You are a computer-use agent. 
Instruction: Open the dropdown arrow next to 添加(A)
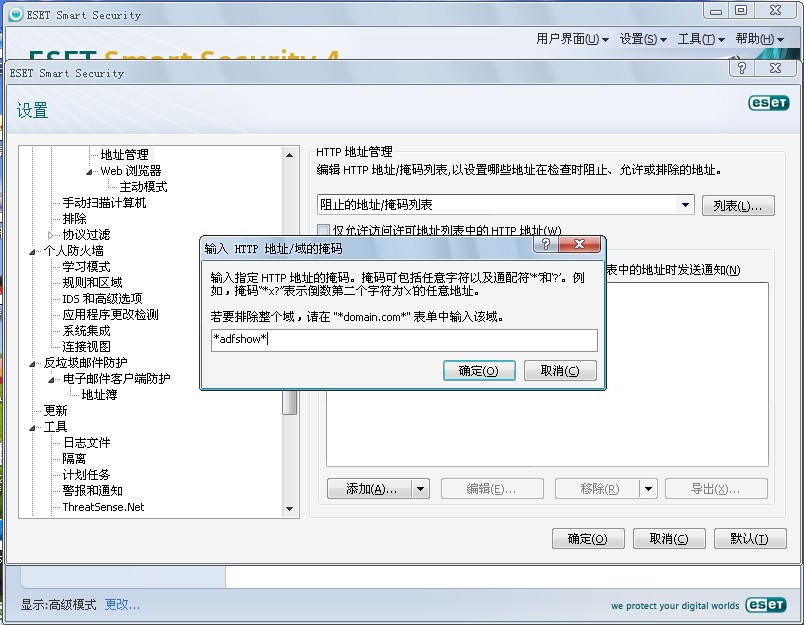click(x=421, y=489)
